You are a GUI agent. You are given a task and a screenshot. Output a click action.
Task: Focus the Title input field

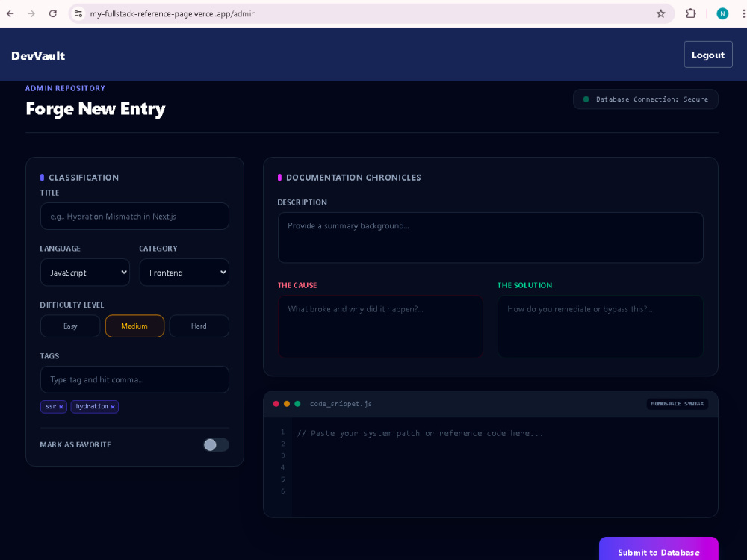click(x=134, y=217)
